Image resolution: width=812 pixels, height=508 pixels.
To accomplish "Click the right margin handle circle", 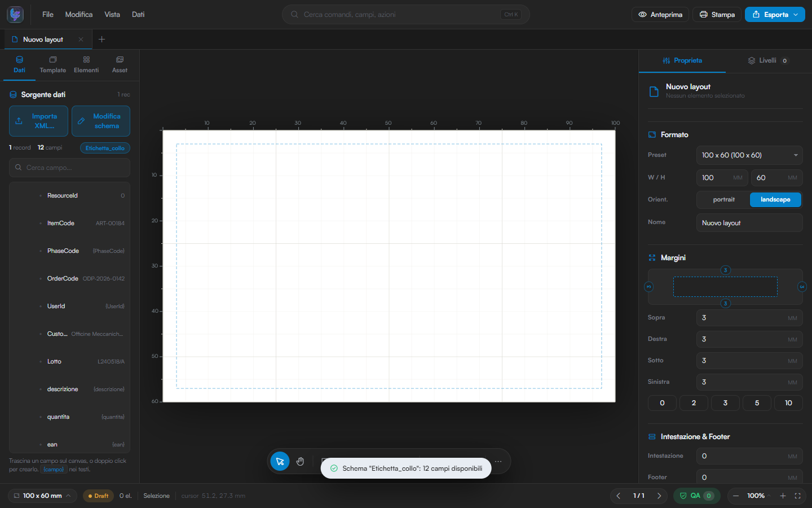I will tap(802, 287).
